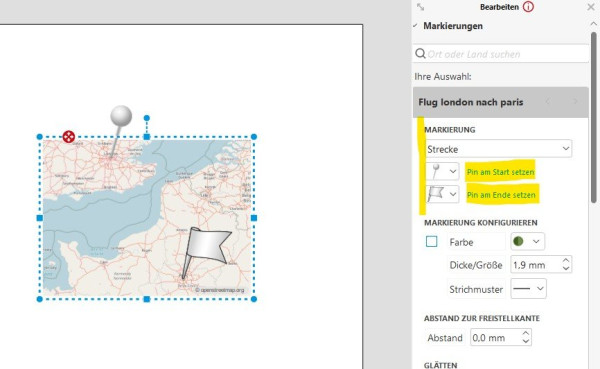Open the start pin style dropdown
The image size is (600, 369).
click(442, 171)
